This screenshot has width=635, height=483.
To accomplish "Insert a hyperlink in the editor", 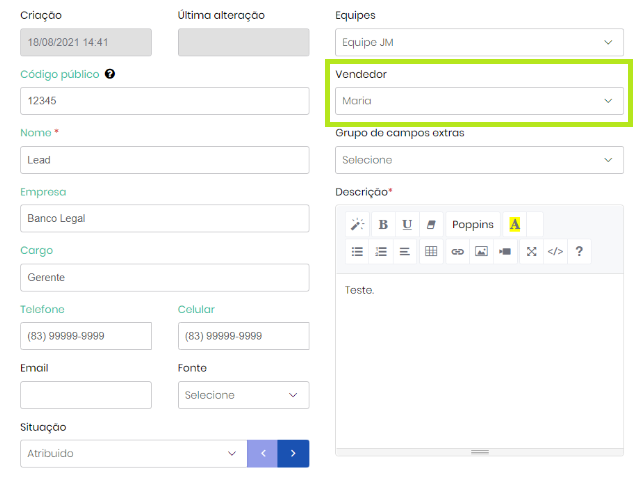I will pyautogui.click(x=457, y=252).
